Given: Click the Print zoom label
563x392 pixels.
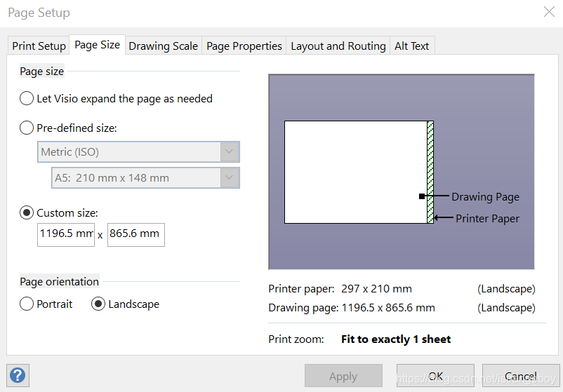Looking at the screenshot, I should [296, 339].
